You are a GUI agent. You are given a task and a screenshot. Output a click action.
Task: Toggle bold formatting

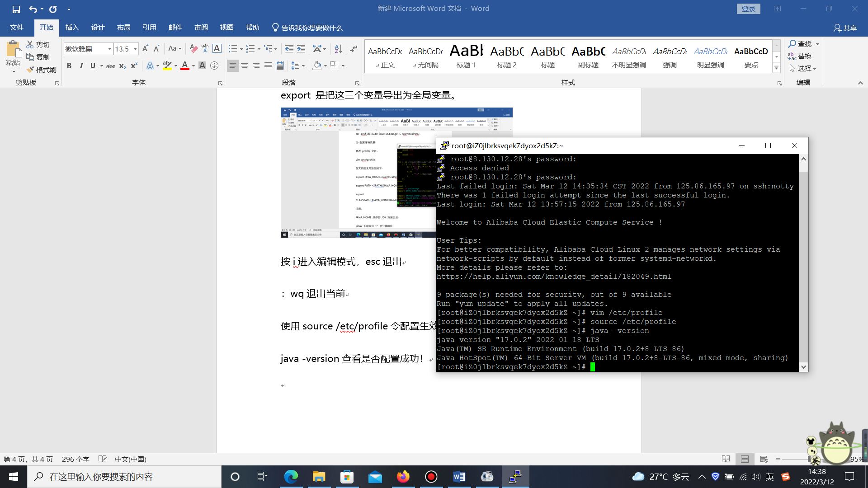[69, 66]
